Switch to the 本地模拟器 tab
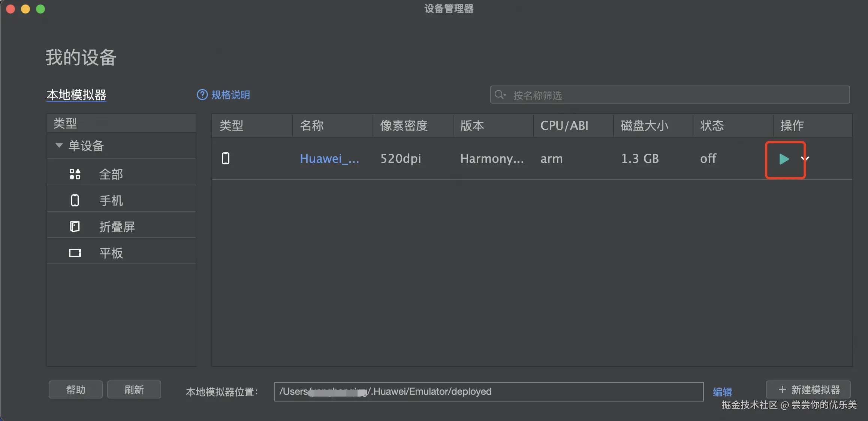Screen dimensions: 868x421 coord(76,95)
